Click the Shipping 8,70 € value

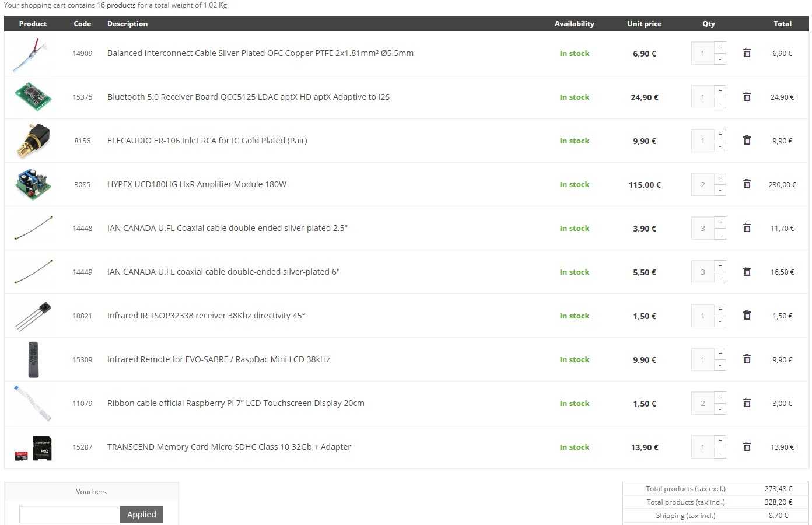(778, 515)
